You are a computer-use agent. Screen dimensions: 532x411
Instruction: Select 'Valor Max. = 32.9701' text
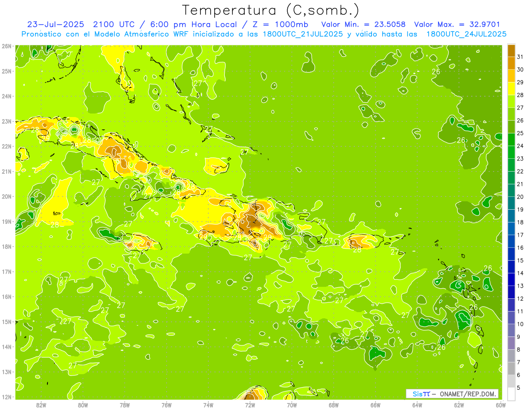[457, 24]
